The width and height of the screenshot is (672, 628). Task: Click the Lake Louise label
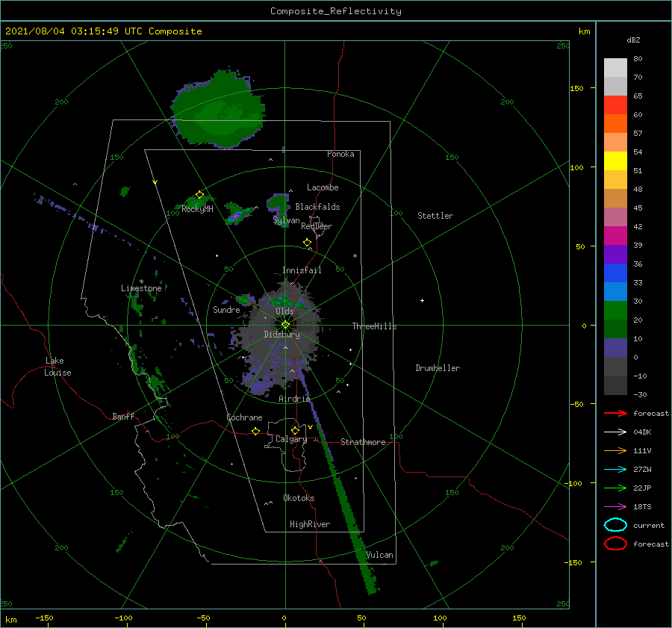57,367
